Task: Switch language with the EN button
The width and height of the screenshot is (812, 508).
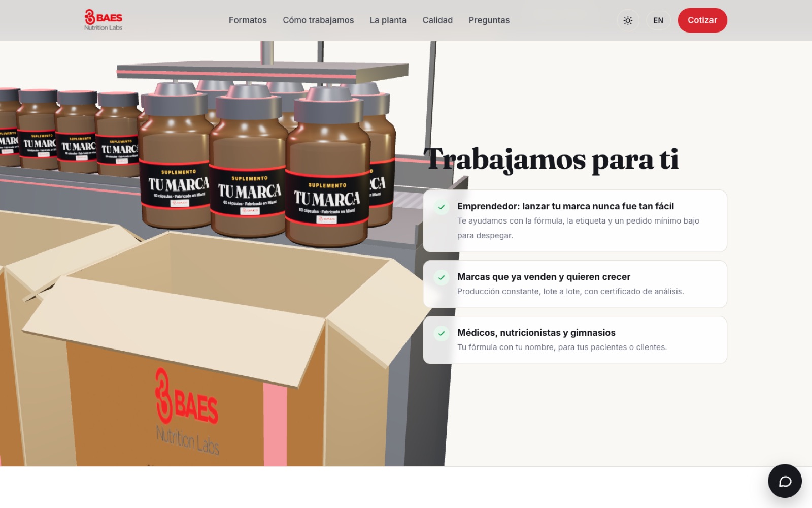Action: [x=658, y=20]
